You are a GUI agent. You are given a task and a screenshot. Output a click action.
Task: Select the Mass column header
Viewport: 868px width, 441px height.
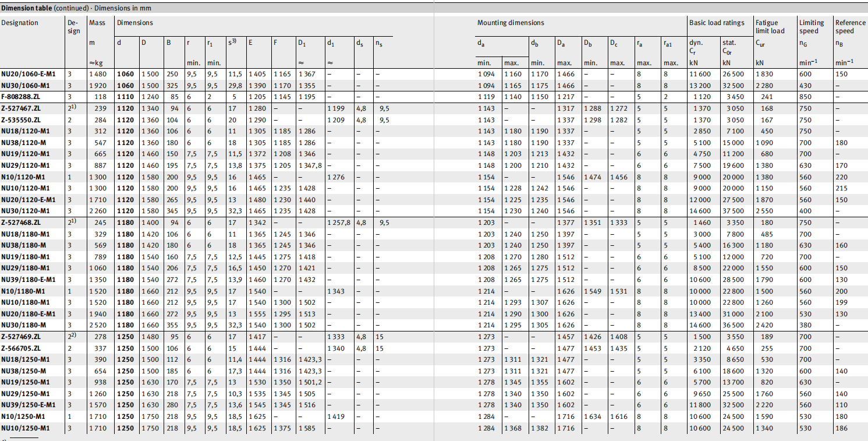pos(97,23)
